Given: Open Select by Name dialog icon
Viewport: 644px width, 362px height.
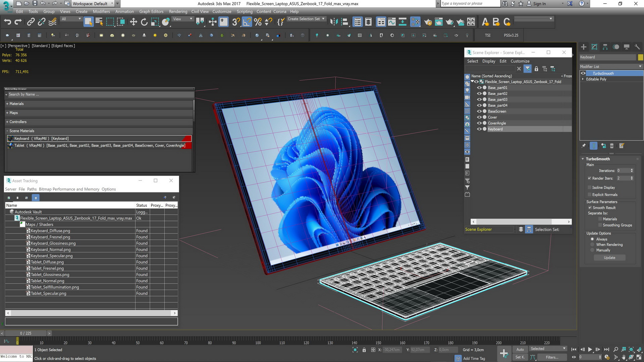Looking at the screenshot, I should tap(99, 22).
